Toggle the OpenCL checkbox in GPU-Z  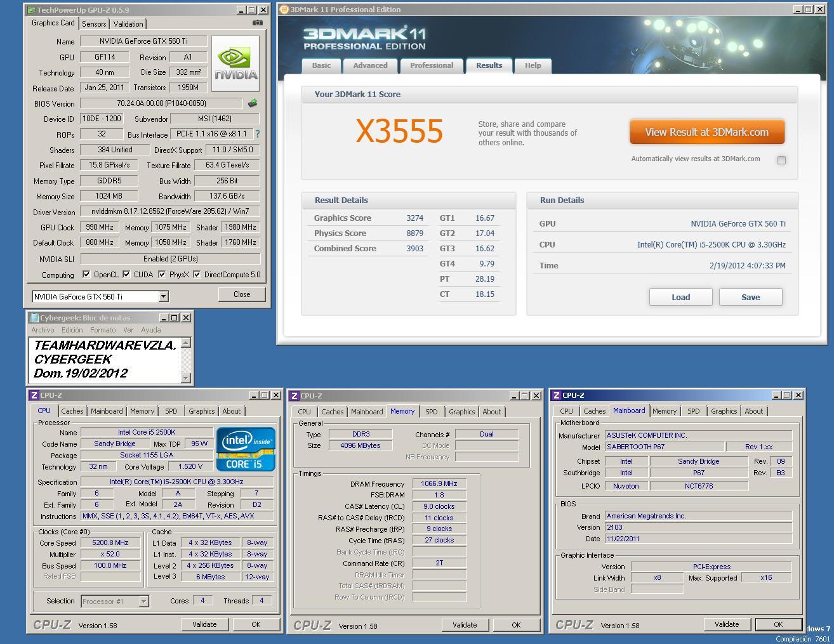point(86,275)
